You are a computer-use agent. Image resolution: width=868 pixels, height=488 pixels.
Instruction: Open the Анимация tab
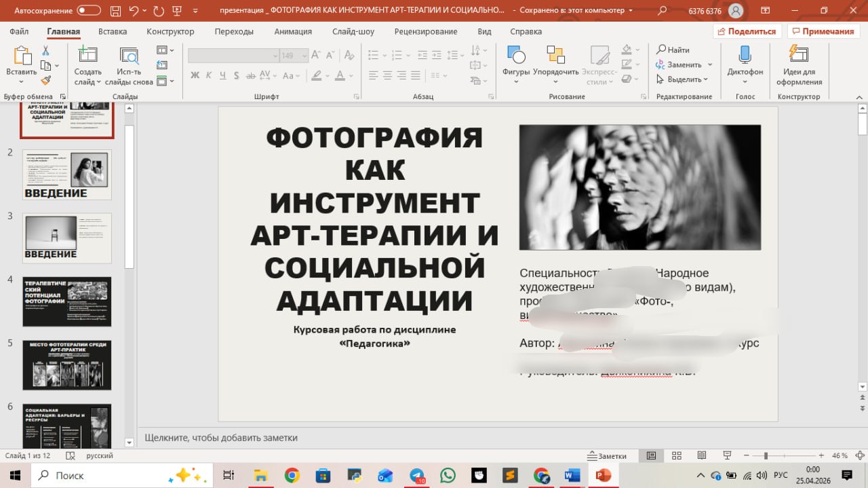point(293,31)
